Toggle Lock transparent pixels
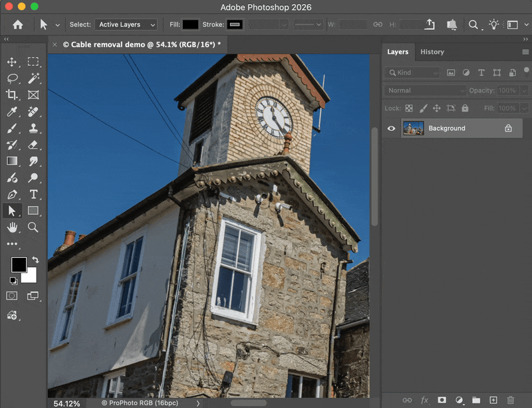This screenshot has width=532, height=408. pyautogui.click(x=409, y=108)
